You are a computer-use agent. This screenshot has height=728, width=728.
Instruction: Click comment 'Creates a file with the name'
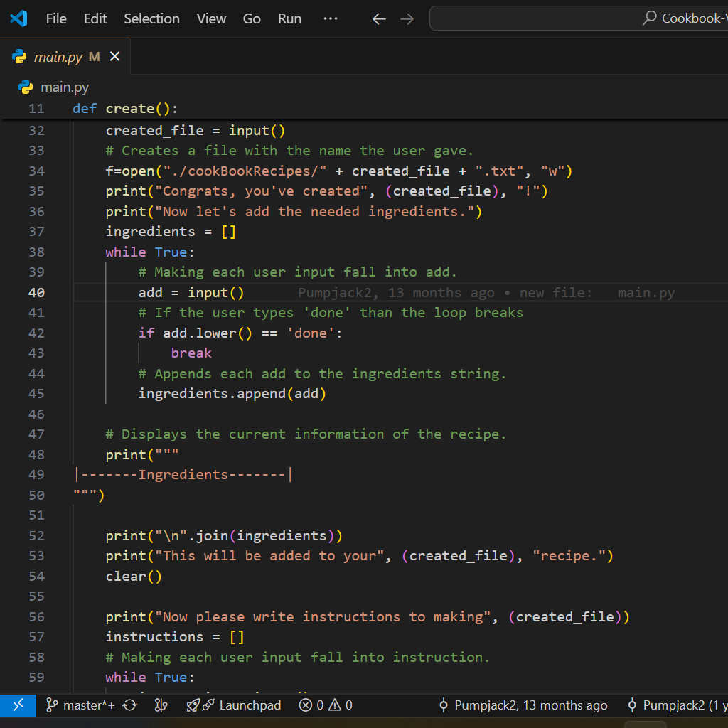pyautogui.click(x=290, y=151)
